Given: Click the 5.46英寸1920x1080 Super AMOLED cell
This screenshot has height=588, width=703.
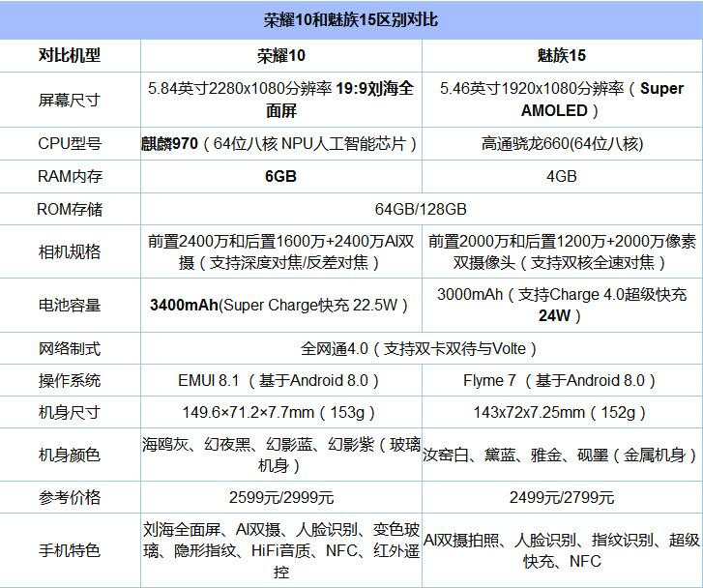Looking at the screenshot, I should click(562, 100).
